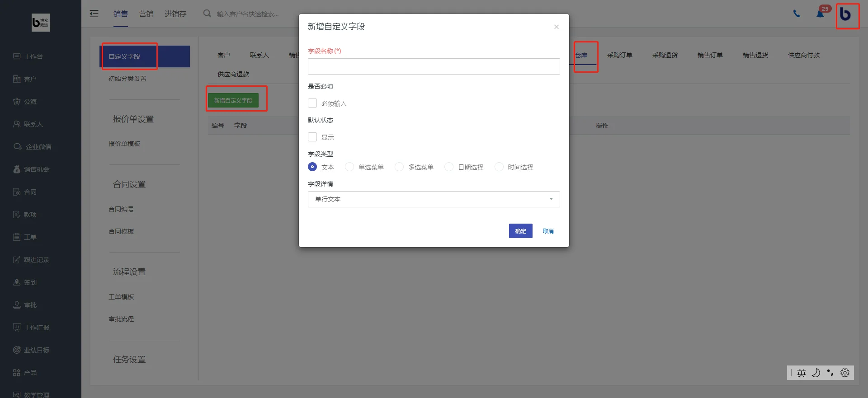The image size is (868, 398).
Task: Open 自定义字段 in settings menu
Action: click(x=145, y=56)
